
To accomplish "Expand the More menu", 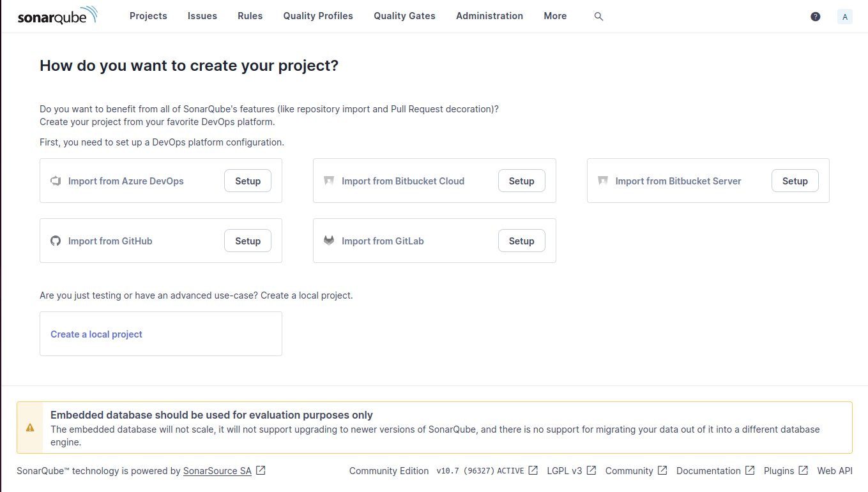I will 555,16.
